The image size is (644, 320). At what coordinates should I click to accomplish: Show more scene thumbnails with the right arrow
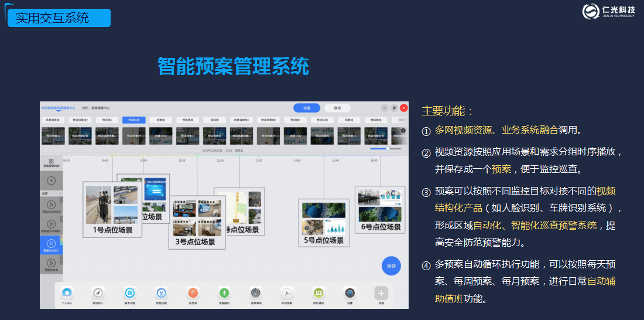403,130
